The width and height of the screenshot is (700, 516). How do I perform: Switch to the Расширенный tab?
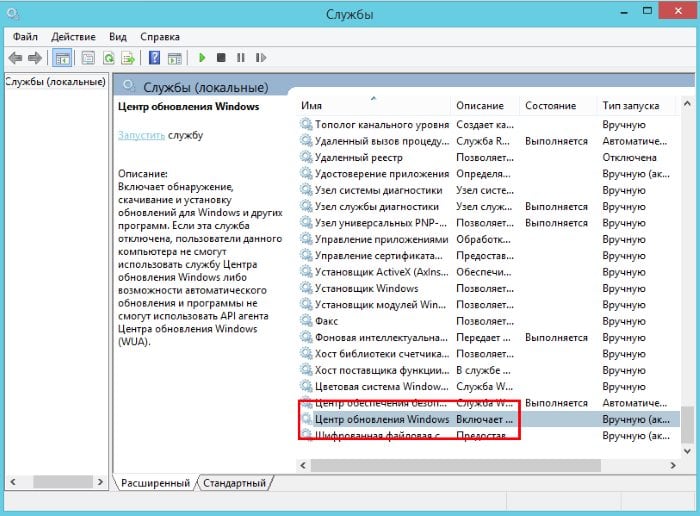155,483
